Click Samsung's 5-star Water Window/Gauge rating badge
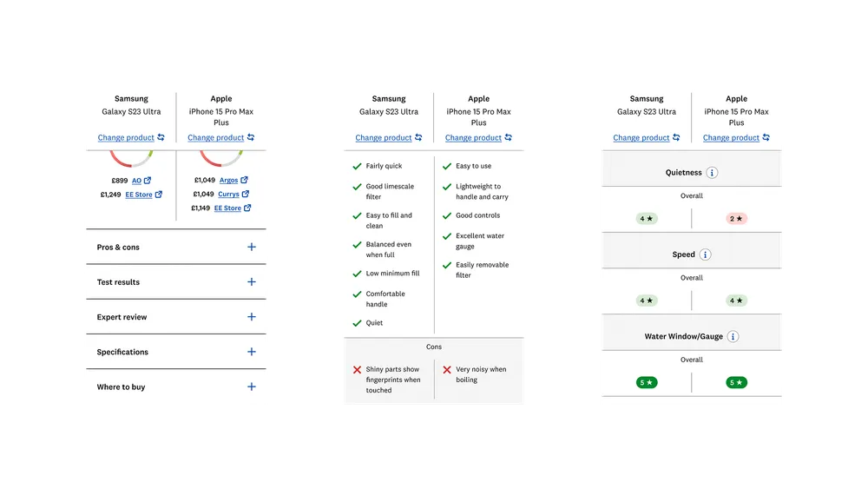Image resolution: width=868 pixels, height=489 pixels. tap(647, 382)
